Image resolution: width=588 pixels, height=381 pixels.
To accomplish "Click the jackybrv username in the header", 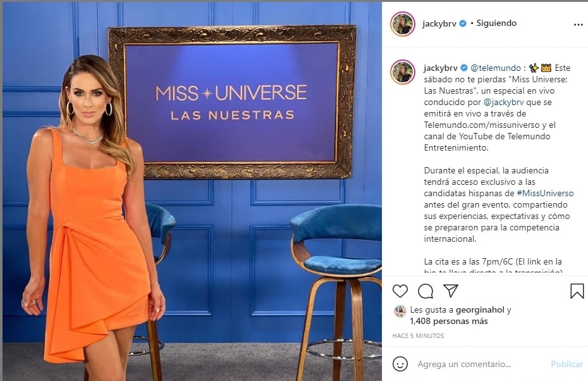I will click(439, 23).
